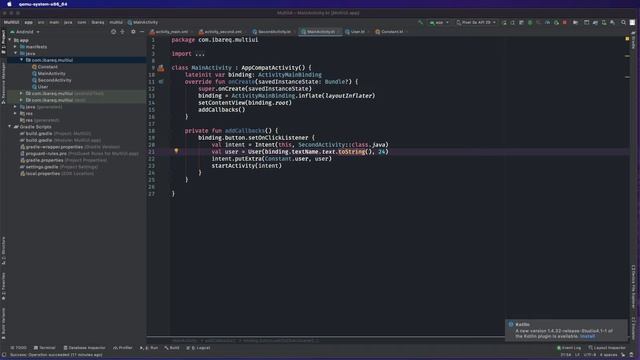Click the locate target icon in Project panel
The width and height of the screenshot is (640, 360).
click(113, 32)
